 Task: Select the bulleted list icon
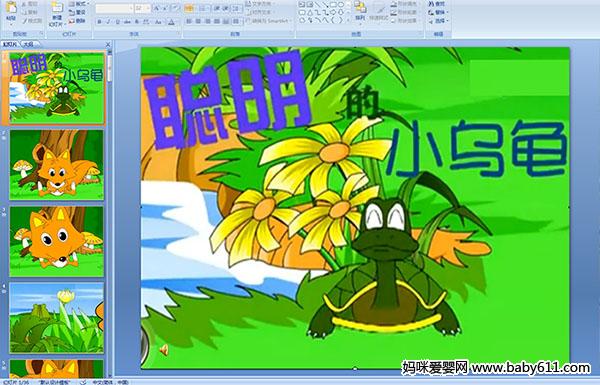click(x=189, y=8)
